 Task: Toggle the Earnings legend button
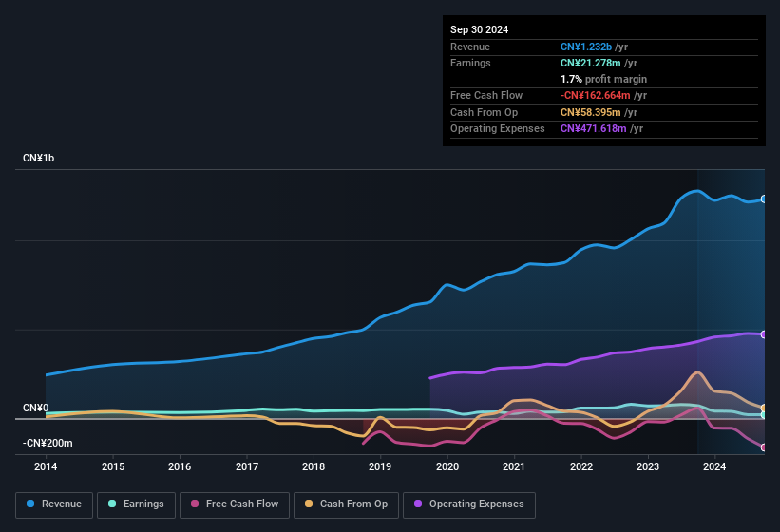point(136,504)
